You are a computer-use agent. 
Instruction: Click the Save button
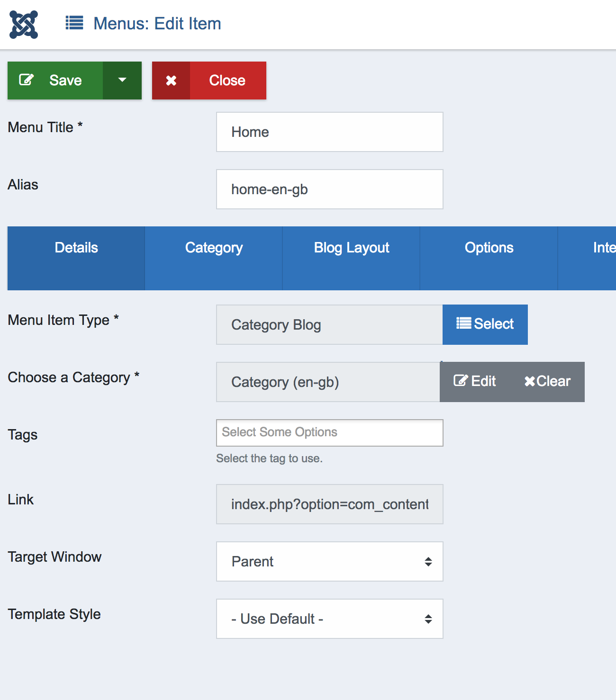(55, 81)
